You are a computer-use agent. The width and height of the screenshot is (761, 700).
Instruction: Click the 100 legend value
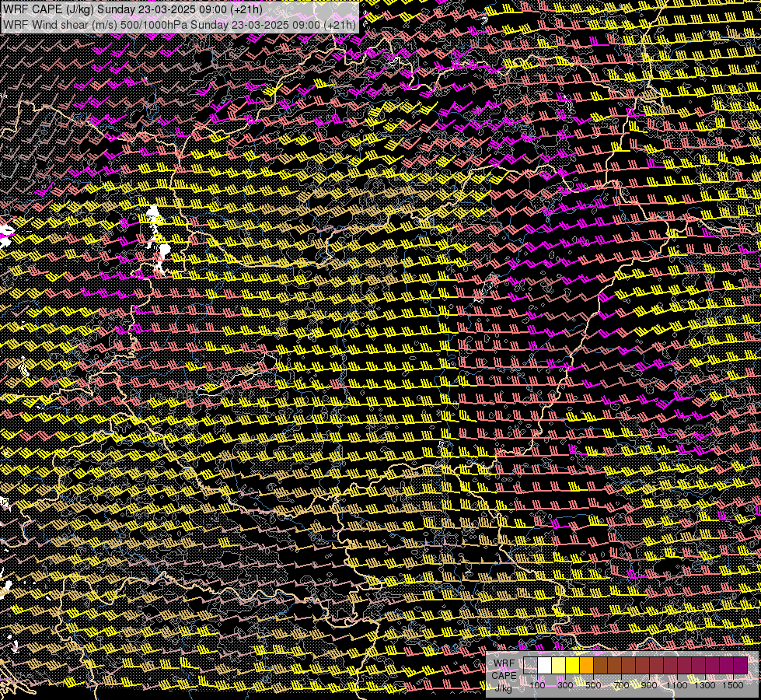pyautogui.click(x=537, y=685)
